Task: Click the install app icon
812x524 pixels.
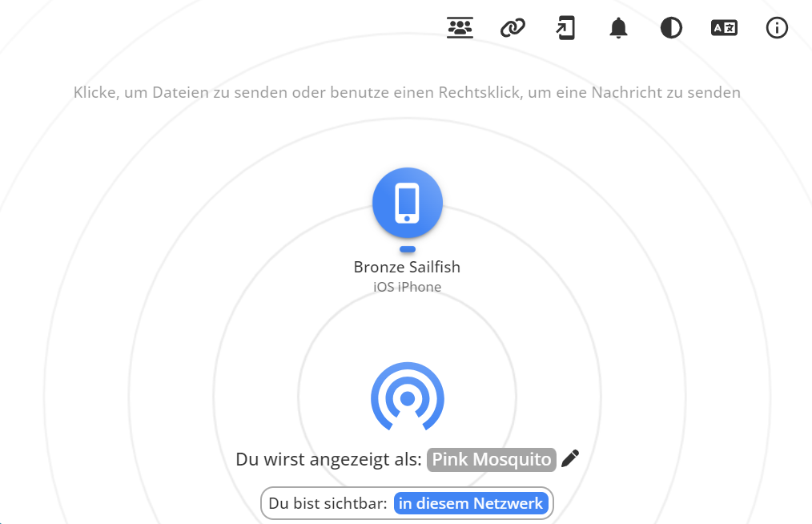Action: pos(565,28)
